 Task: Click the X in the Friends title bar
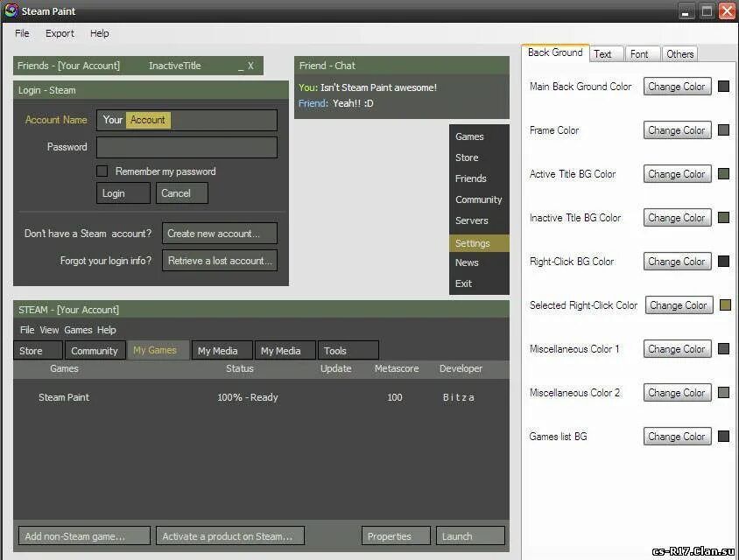(250, 66)
